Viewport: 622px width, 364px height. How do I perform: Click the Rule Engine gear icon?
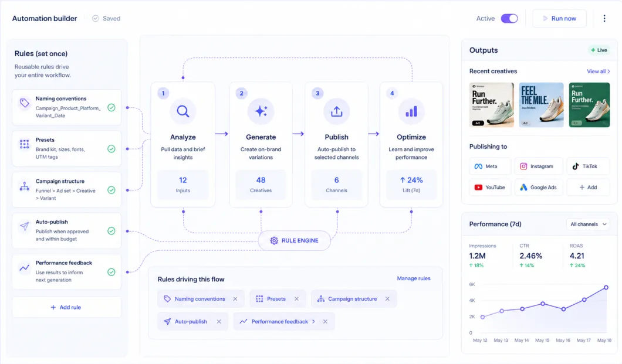pyautogui.click(x=274, y=240)
